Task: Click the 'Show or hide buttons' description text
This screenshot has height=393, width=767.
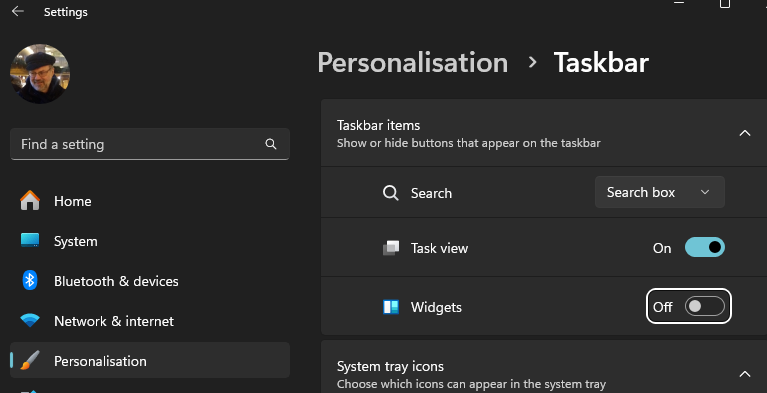Action: pos(469,143)
